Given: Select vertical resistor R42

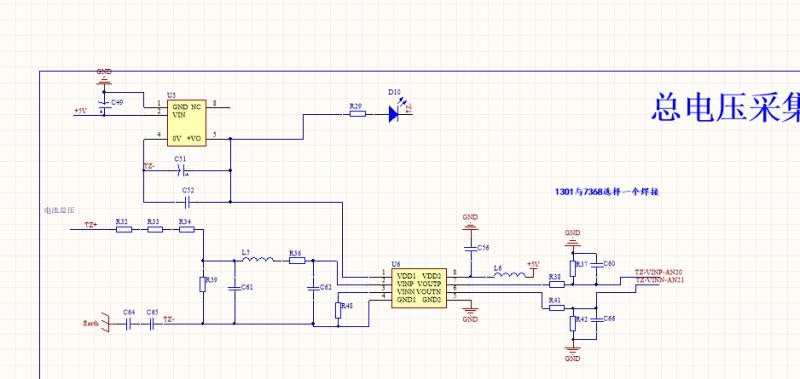Looking at the screenshot, I should tap(572, 323).
